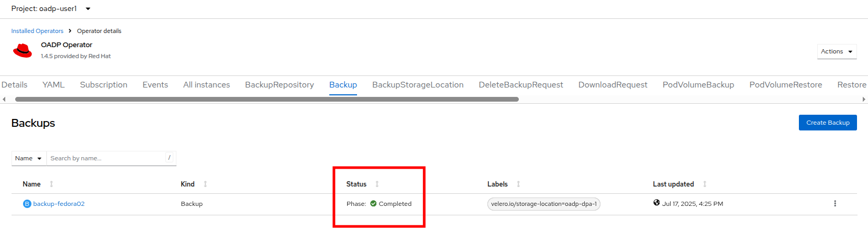Open the backup-fedora02 backup link
Screen dimensions: 868x252
tap(59, 204)
